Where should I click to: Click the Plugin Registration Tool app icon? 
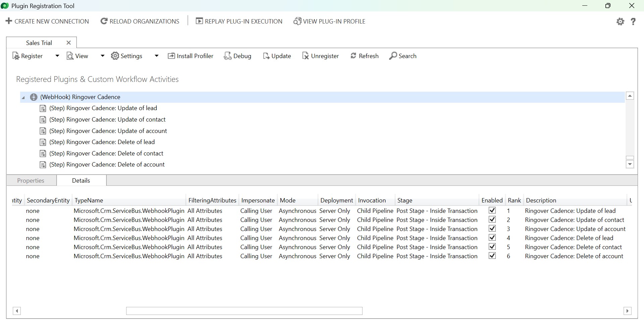click(x=5, y=6)
